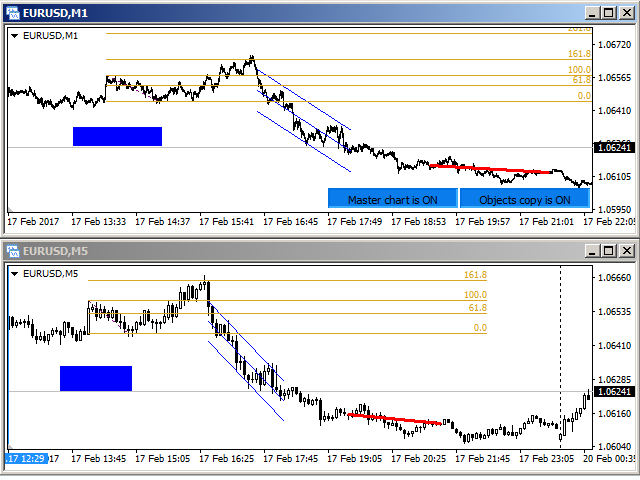Minimize the EURUSD,M5 chart window
Screen dimensions: 640x480
point(591,250)
